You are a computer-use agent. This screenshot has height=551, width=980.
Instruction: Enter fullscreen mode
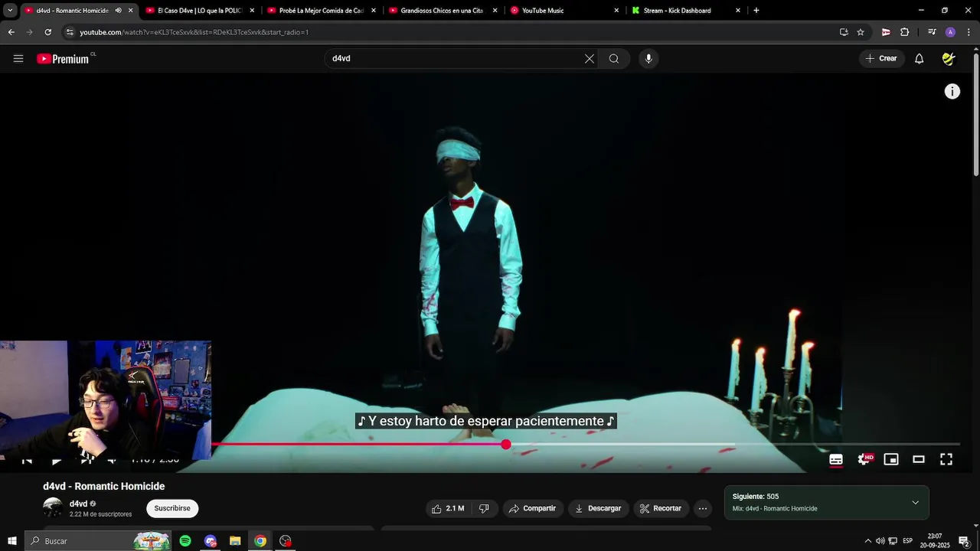click(x=946, y=459)
